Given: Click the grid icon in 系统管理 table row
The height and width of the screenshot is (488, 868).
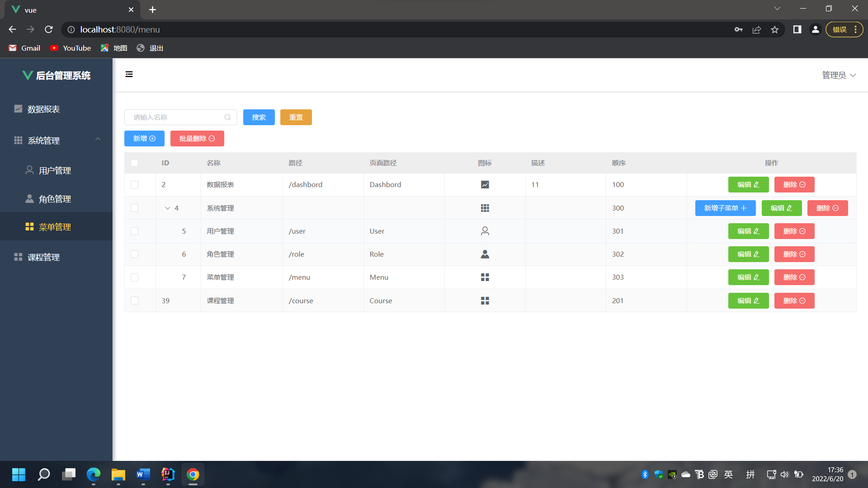Looking at the screenshot, I should (x=485, y=208).
